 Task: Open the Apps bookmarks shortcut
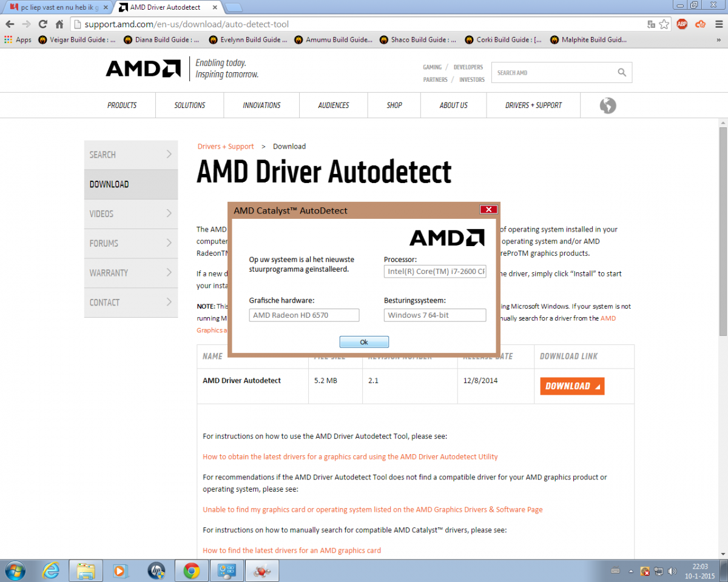click(18, 40)
